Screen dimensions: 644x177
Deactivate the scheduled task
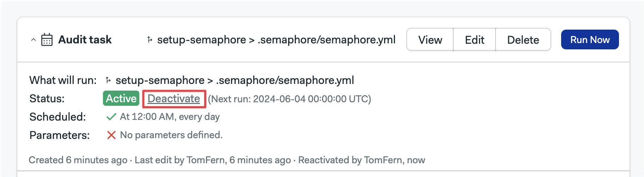point(174,99)
